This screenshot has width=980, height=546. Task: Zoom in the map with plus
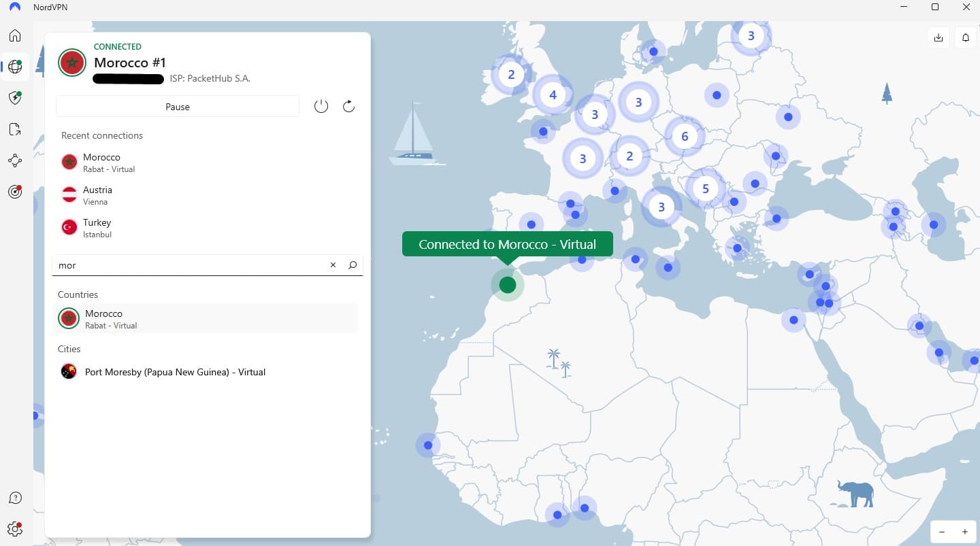click(x=964, y=532)
